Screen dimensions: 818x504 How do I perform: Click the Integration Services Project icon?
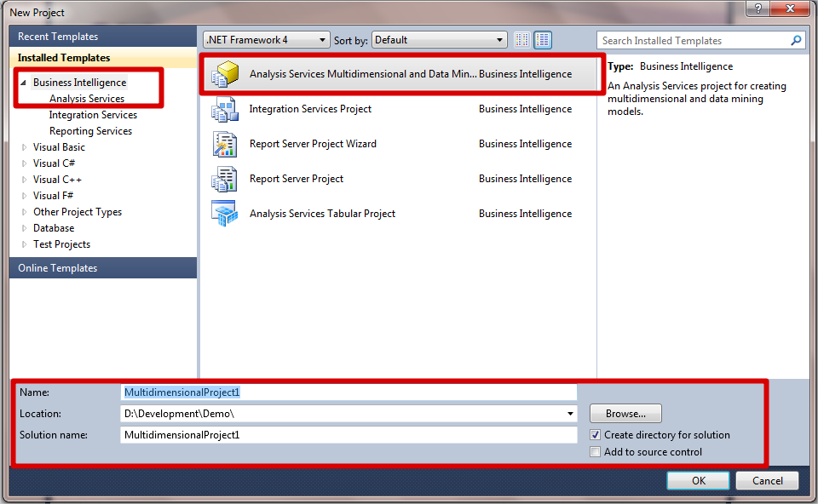click(225, 109)
